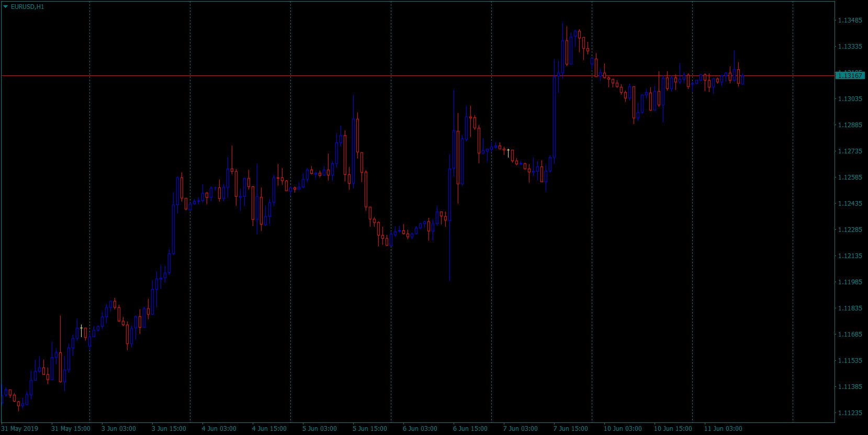This screenshot has height=435, width=868.
Task: Click the 7 Jun 03:00 time label
Action: [x=521, y=429]
